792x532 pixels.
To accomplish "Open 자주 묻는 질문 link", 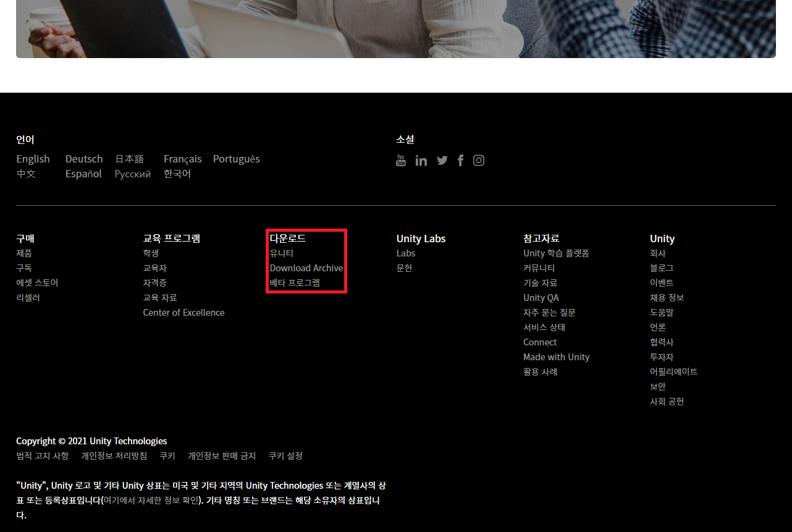I will (549, 313).
